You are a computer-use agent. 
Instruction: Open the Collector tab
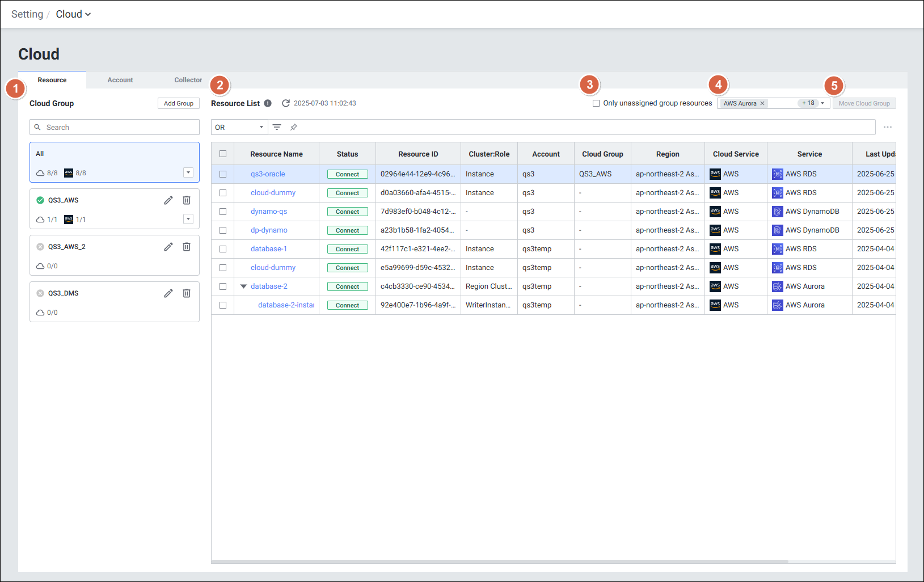coord(188,80)
